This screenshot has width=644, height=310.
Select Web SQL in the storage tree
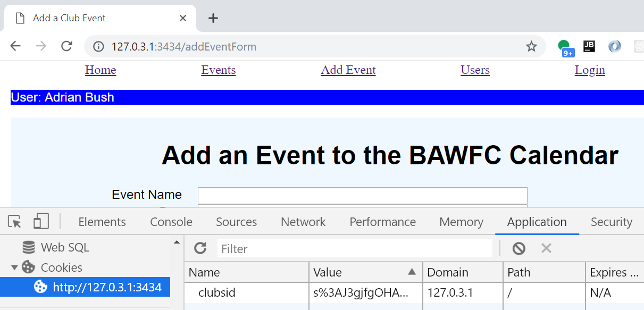[x=64, y=247]
